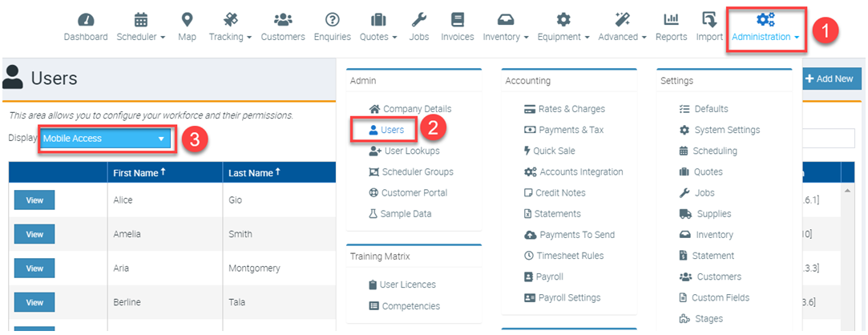The height and width of the screenshot is (335, 868).
Task: Choose Payments & Tax under Accounting
Action: click(571, 130)
